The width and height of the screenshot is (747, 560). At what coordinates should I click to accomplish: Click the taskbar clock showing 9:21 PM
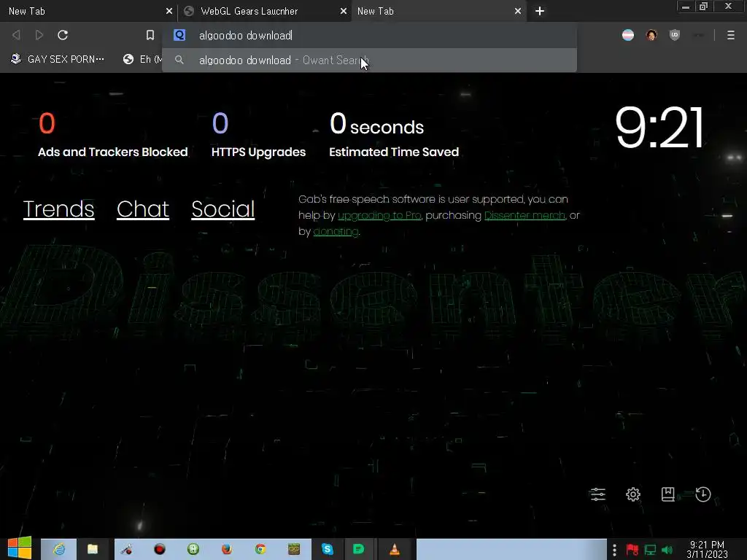(707, 550)
